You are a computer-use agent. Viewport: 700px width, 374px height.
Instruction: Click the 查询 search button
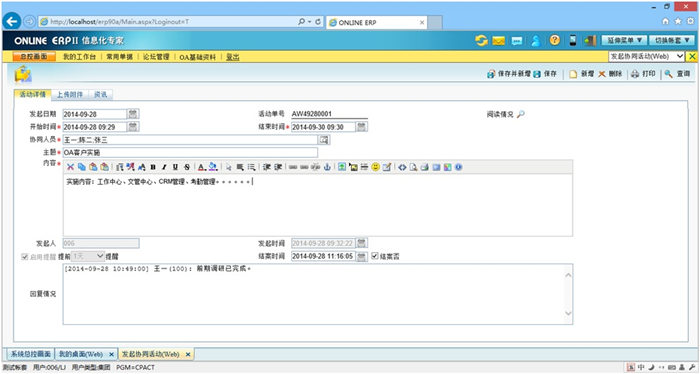[677, 74]
